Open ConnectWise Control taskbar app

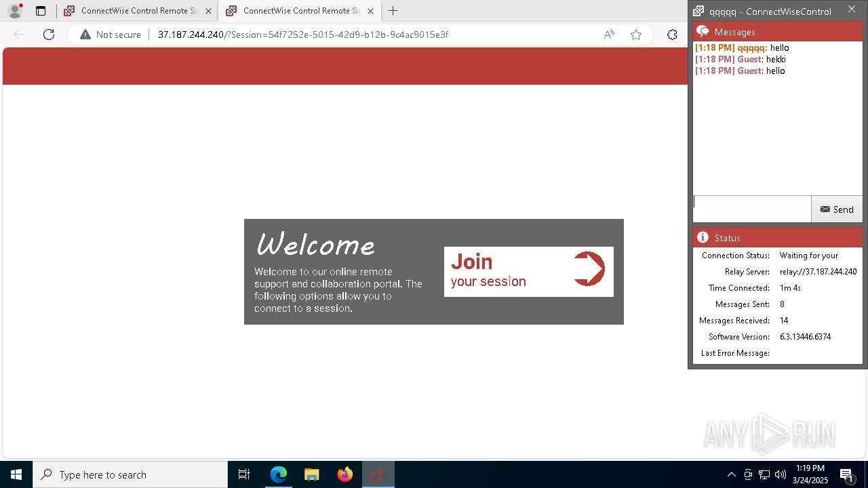coord(378,474)
